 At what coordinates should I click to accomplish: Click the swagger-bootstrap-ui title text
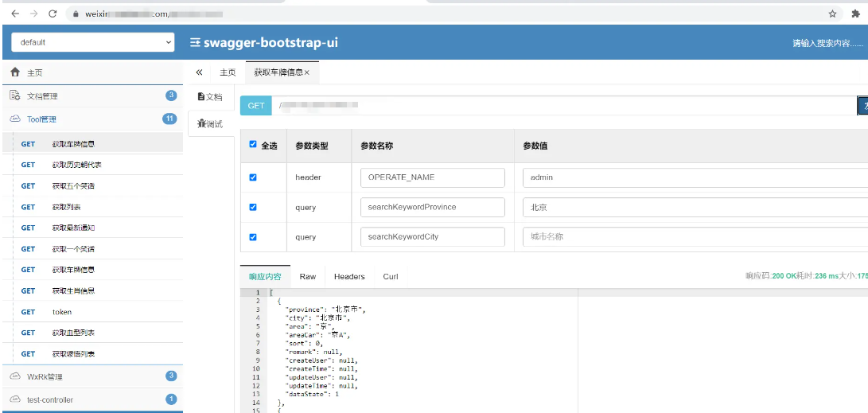coord(271,42)
